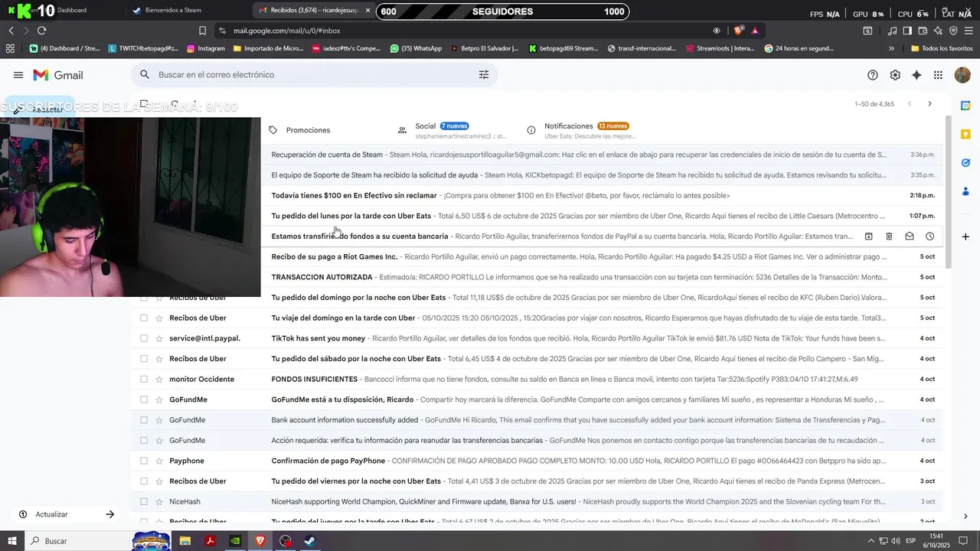Open Brave playlist music icon
Image resolution: width=980 pixels, height=551 pixels.
pos(892,31)
